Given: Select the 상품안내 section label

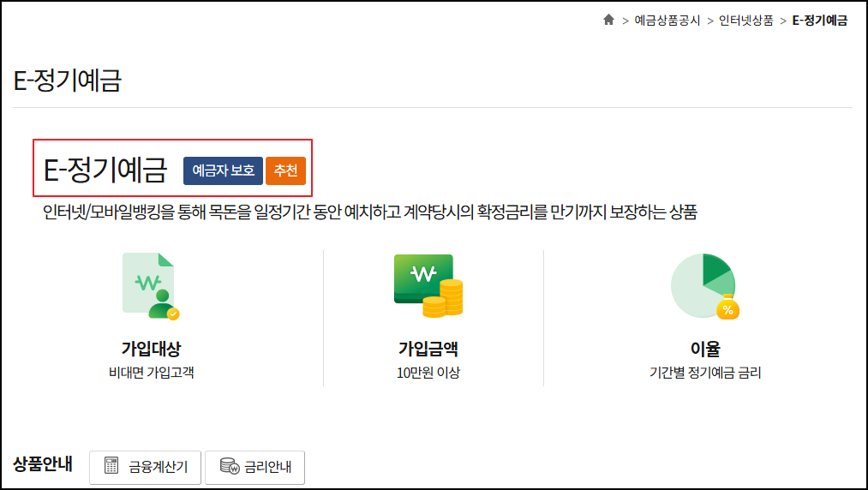Looking at the screenshot, I should 43,464.
